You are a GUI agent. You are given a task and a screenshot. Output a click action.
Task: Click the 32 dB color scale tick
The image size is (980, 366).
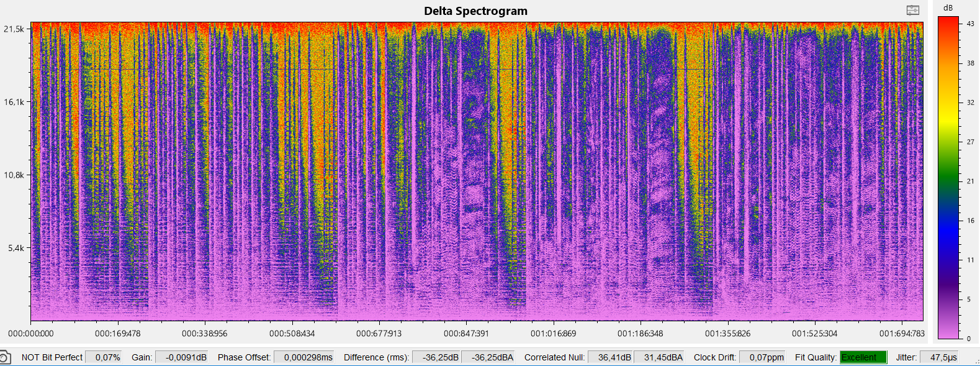[971, 103]
